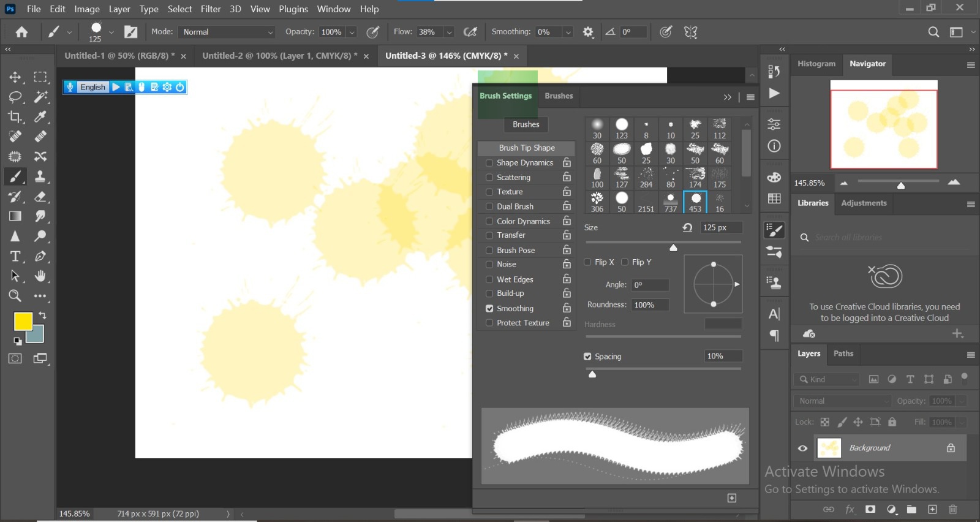Select the Crop tool
This screenshot has height=522, width=980.
coord(15,116)
